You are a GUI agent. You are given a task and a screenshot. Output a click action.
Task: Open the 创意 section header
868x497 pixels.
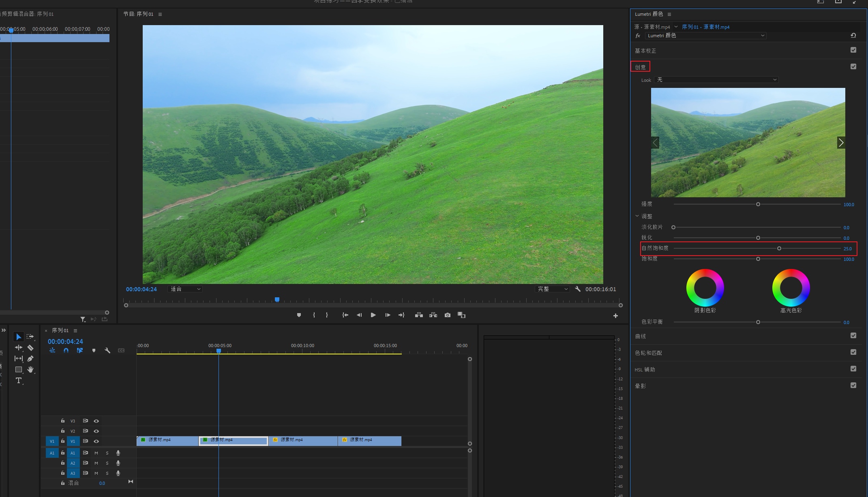click(x=641, y=67)
